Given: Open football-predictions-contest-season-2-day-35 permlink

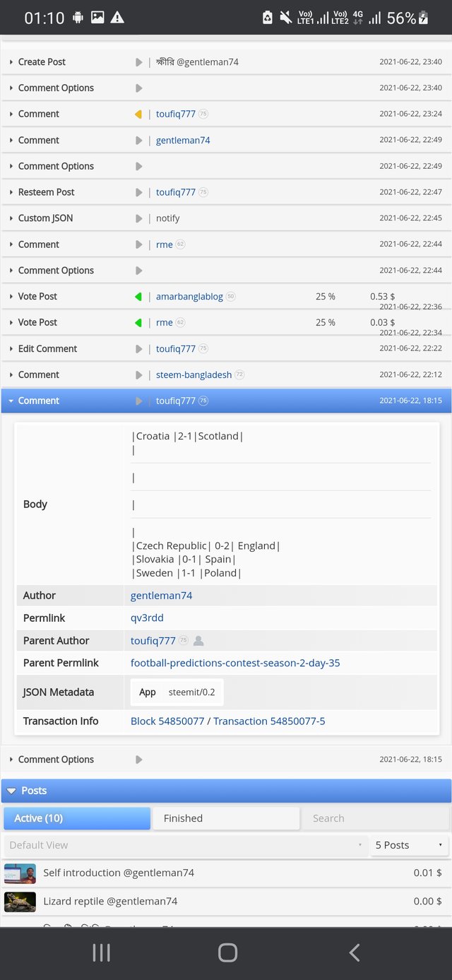Looking at the screenshot, I should click(x=235, y=663).
